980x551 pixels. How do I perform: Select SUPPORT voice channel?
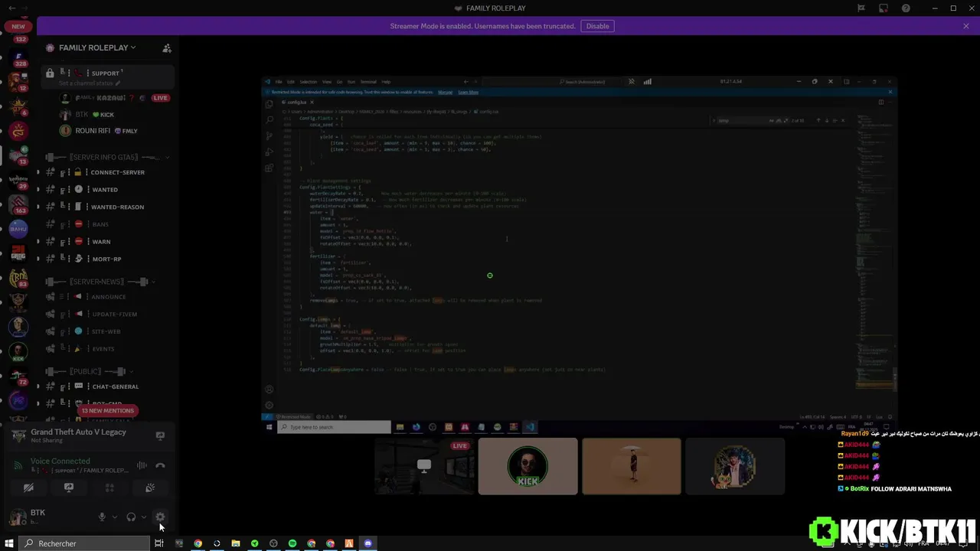click(107, 73)
